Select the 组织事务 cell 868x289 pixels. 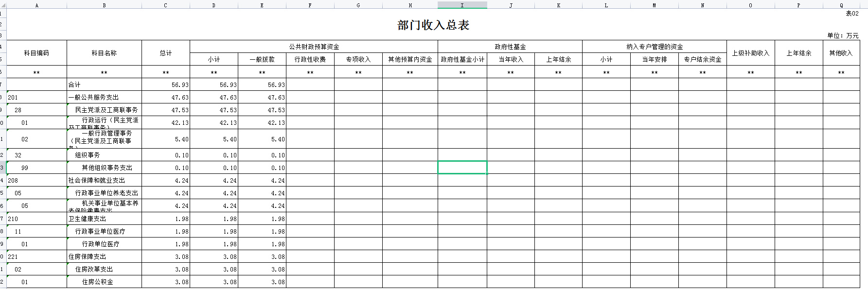[x=104, y=155]
